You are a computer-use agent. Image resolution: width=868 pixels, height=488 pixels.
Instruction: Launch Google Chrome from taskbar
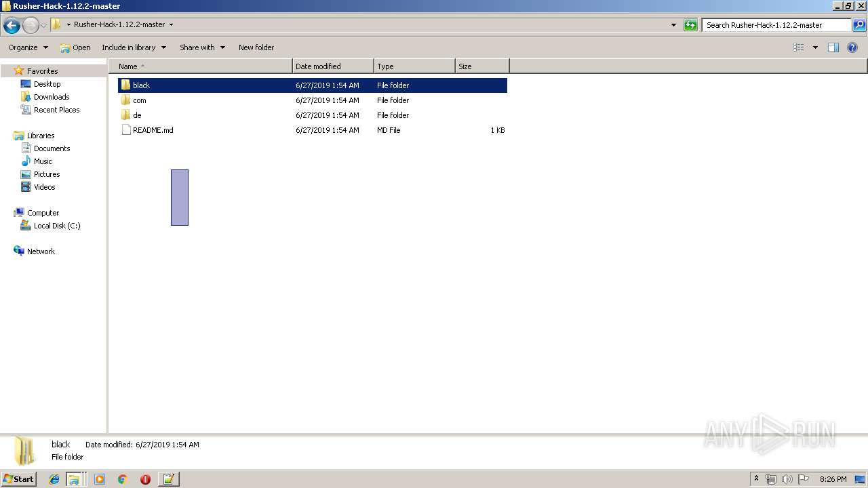pyautogui.click(x=123, y=479)
